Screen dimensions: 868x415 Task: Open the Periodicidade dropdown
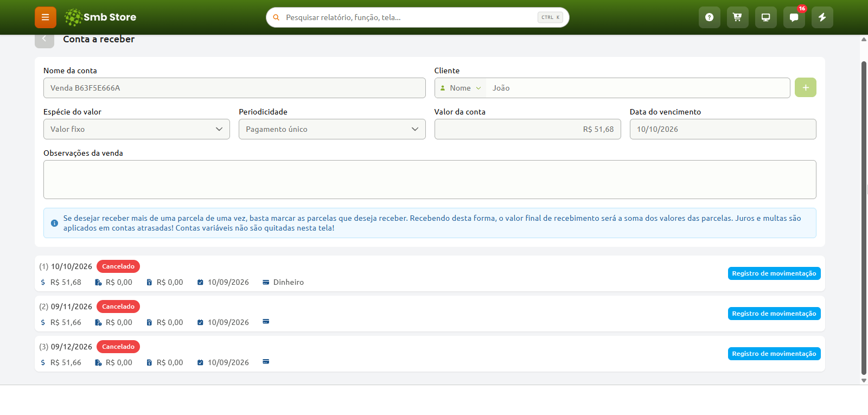pyautogui.click(x=332, y=129)
